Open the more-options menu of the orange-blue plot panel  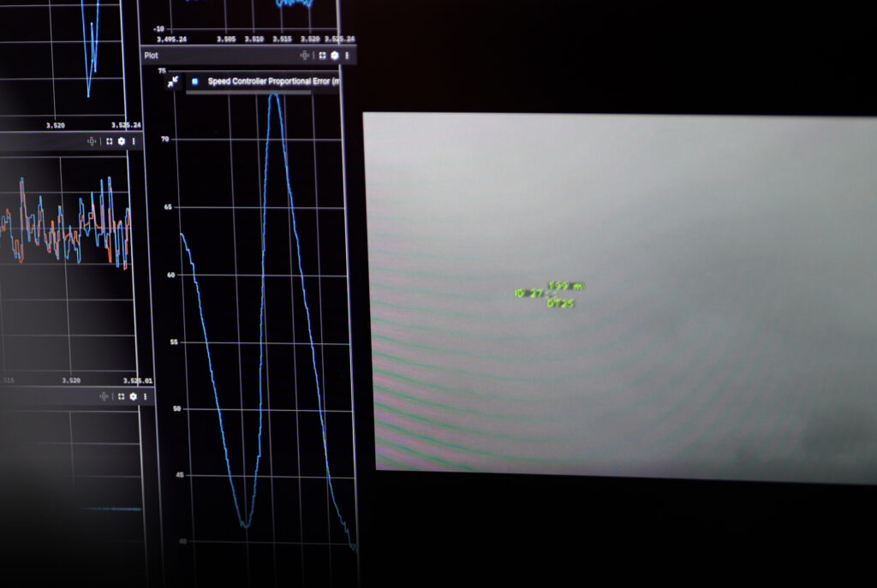tap(133, 141)
